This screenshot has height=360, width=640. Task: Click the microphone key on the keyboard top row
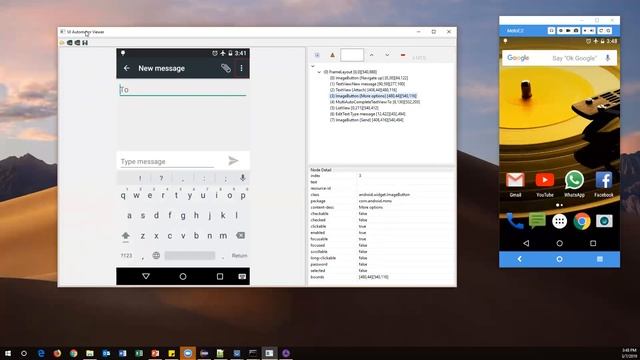242,178
